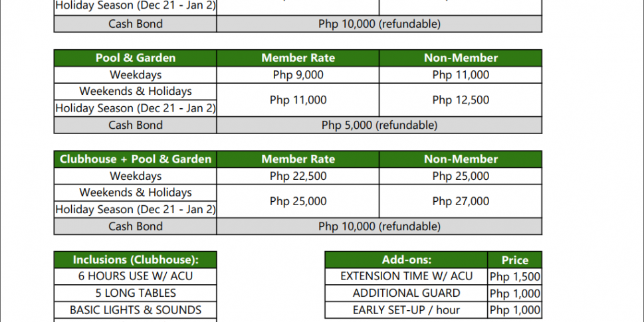Click the ADDITIONAL GUARD add-on cell
The image size is (644, 322).
406,293
